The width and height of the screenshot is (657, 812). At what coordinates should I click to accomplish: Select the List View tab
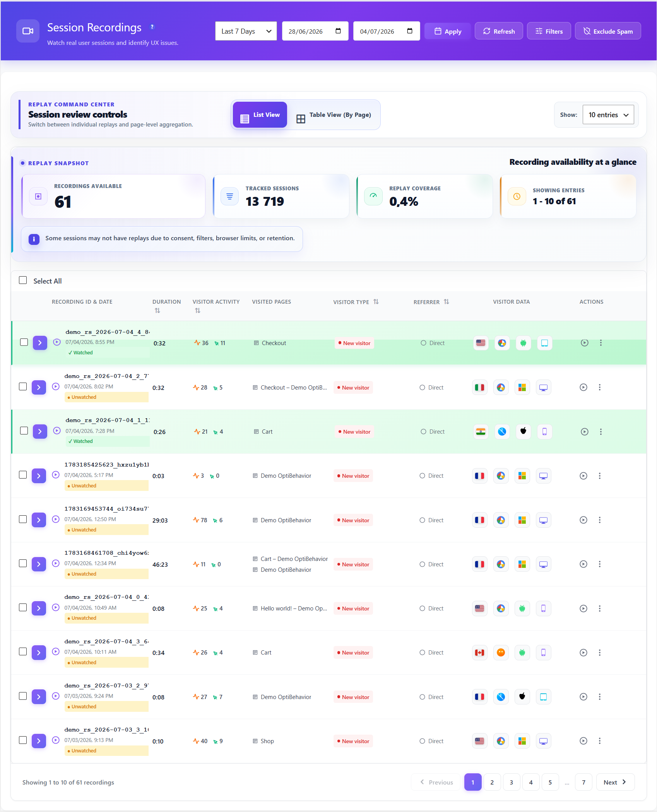(x=260, y=115)
